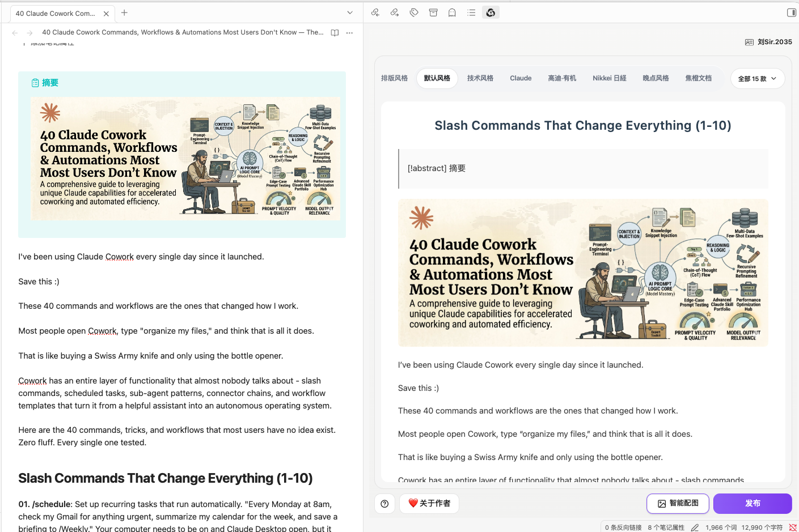Open the 0 条反向链接 backlinks status

point(623,527)
